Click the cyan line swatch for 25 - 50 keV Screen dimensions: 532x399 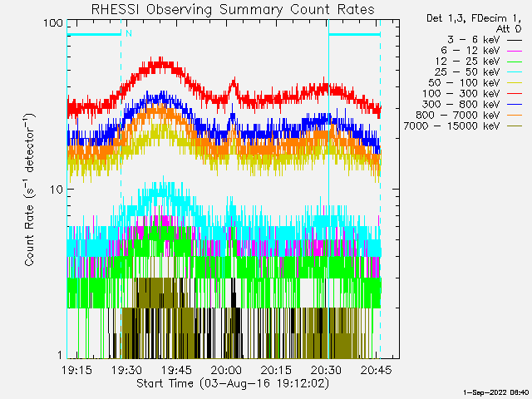coord(515,72)
